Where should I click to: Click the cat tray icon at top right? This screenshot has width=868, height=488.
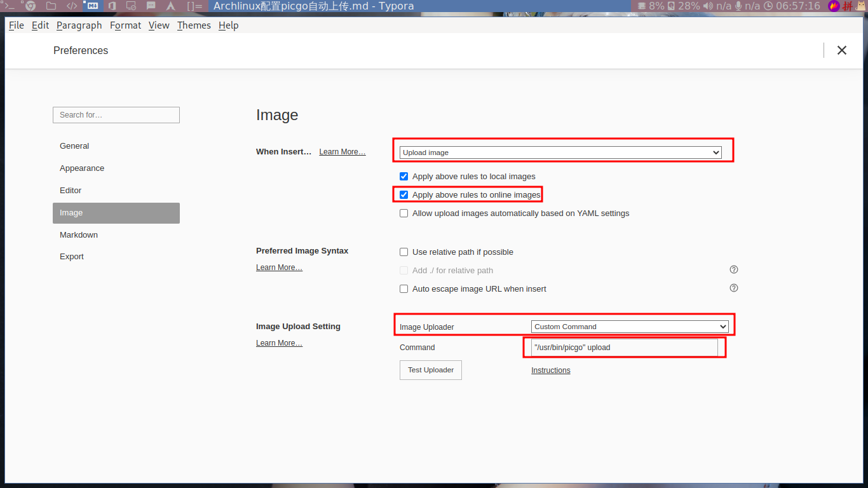click(x=861, y=6)
